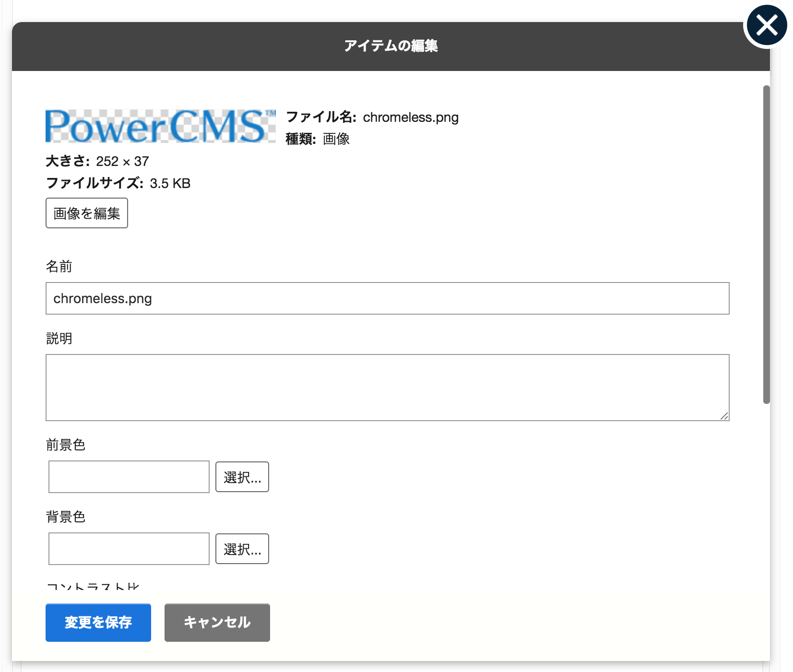Close the item edit dialog with X

click(x=767, y=25)
